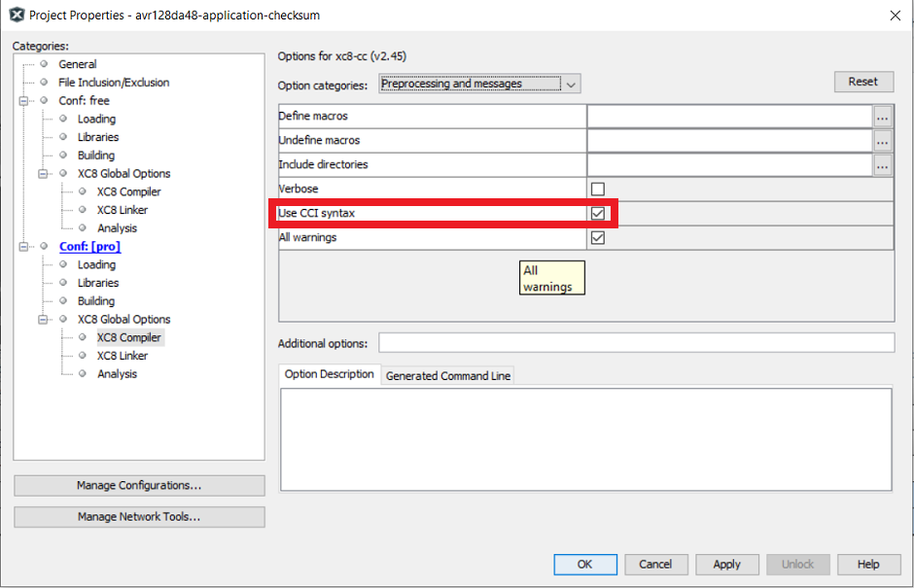Viewport: 914px width, 588px height.
Task: Click the Cancel button
Action: [655, 564]
